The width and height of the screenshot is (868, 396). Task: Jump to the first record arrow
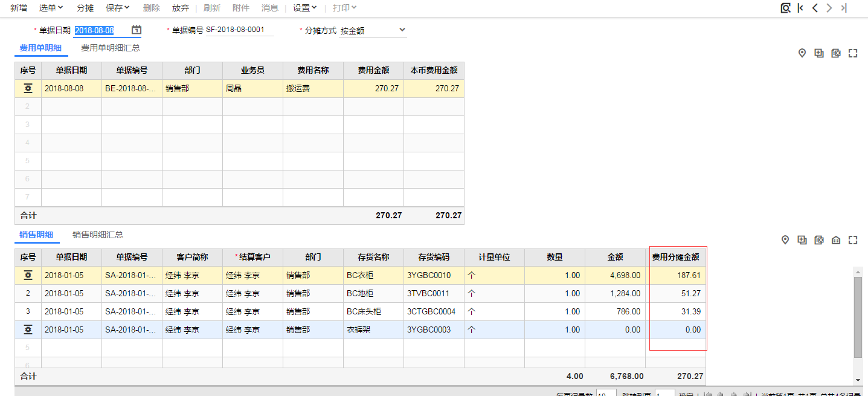click(x=800, y=8)
